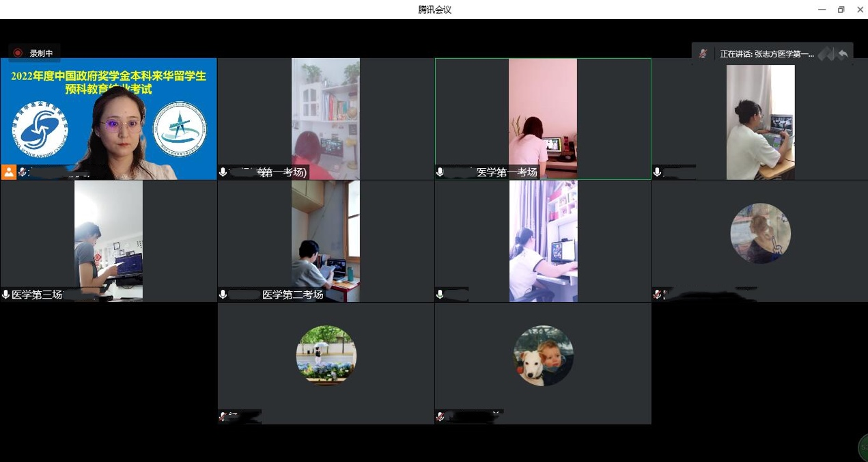The image size is (868, 462).
Task: Click mic icon in the purple-curtain video tile
Action: coord(440,295)
